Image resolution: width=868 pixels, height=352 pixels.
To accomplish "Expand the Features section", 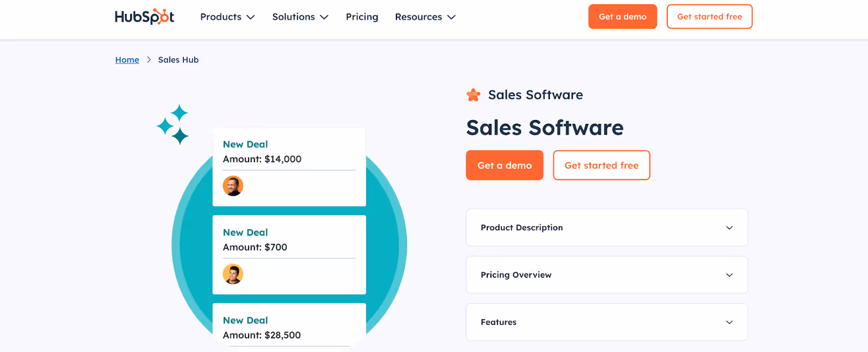I will pos(607,322).
